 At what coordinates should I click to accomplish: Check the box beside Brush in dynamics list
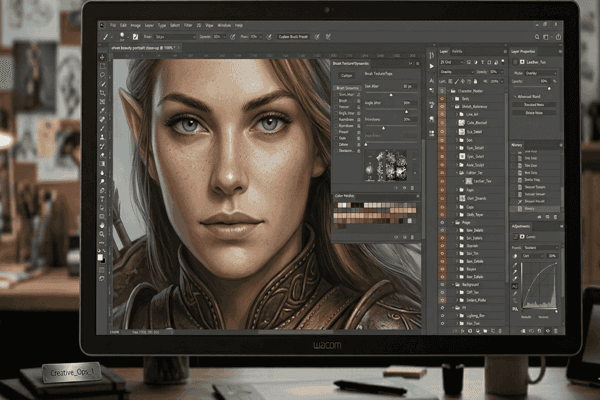tap(336, 100)
